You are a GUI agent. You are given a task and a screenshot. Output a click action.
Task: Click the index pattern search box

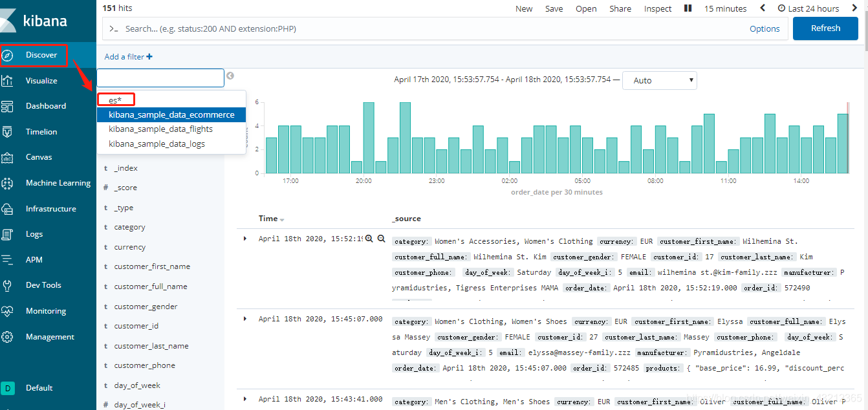click(160, 78)
